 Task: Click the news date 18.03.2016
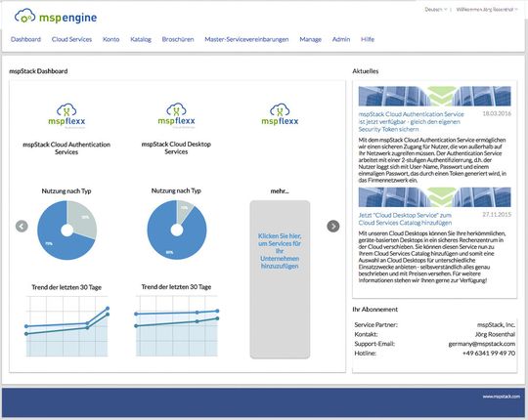(497, 113)
